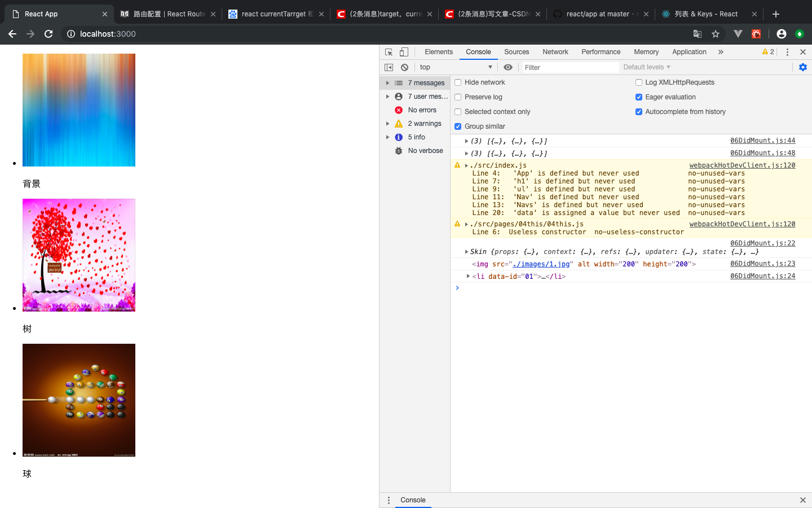The width and height of the screenshot is (812, 508).
Task: Disable Eager evaluation
Action: click(638, 97)
